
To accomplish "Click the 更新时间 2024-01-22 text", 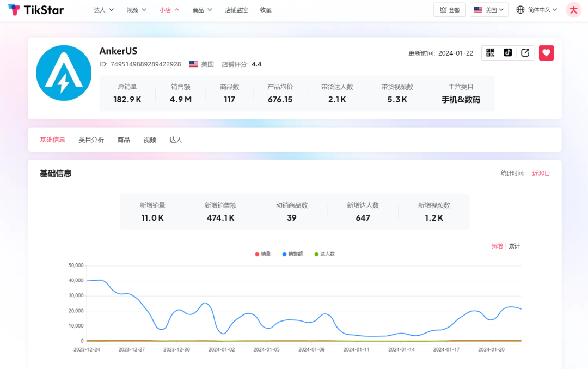I will (440, 53).
